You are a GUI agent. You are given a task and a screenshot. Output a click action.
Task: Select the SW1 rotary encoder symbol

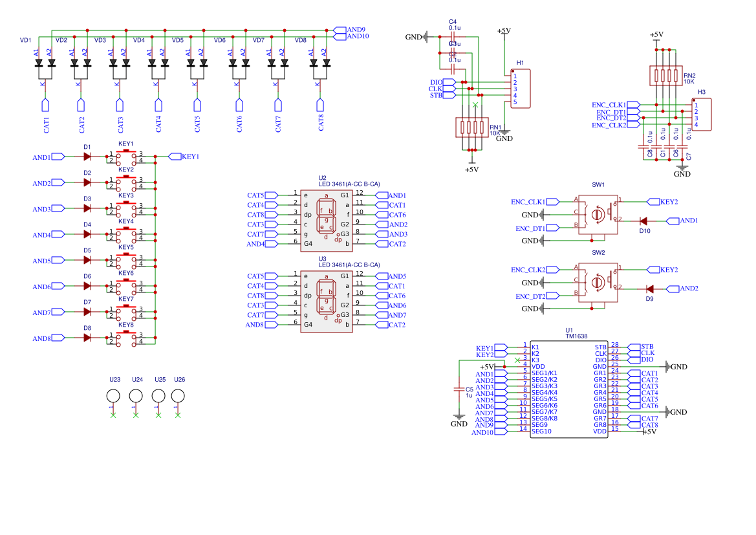coord(598,215)
